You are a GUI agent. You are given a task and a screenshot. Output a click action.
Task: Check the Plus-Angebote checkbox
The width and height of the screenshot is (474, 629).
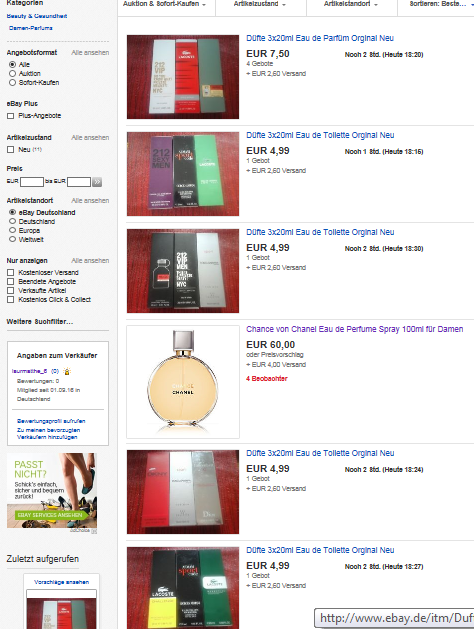click(x=11, y=116)
